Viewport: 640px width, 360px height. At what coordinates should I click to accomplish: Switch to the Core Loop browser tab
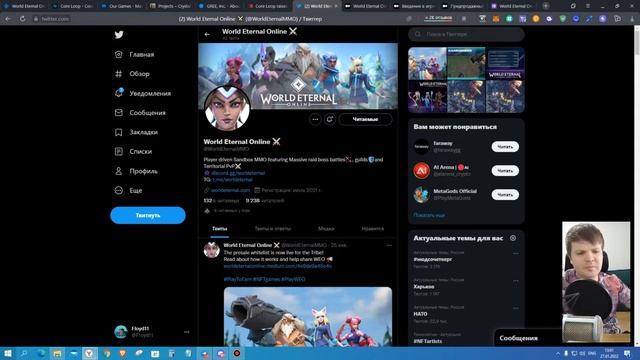coord(74,6)
